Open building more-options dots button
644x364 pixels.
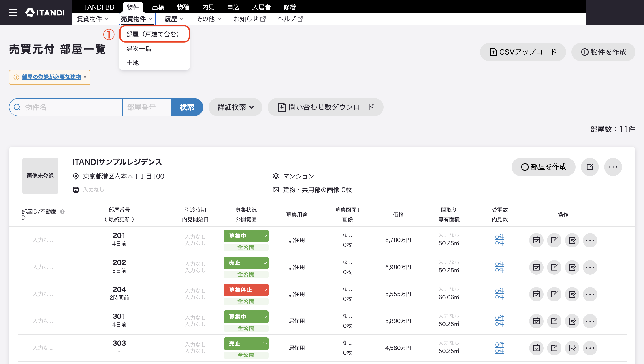[613, 167]
